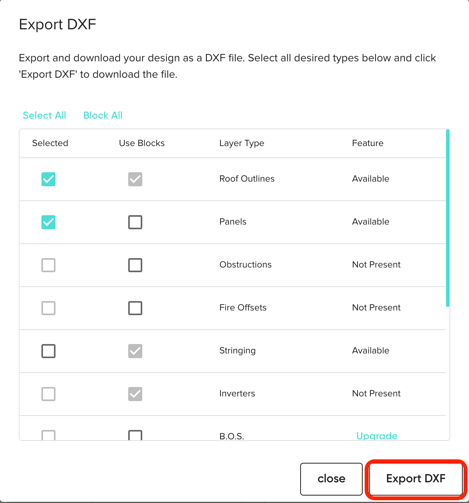This screenshot has width=469, height=503.
Task: Toggle Use Blocks for Roof Outlines
Action: (x=135, y=179)
